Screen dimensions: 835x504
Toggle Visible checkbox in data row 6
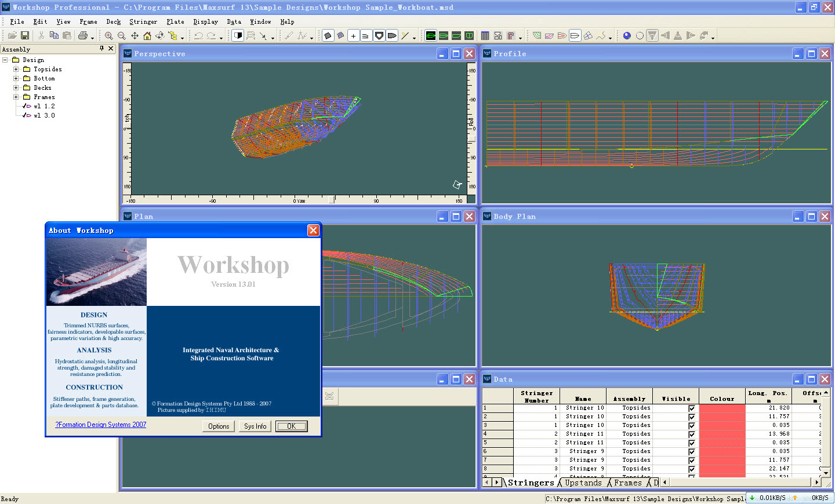(692, 452)
